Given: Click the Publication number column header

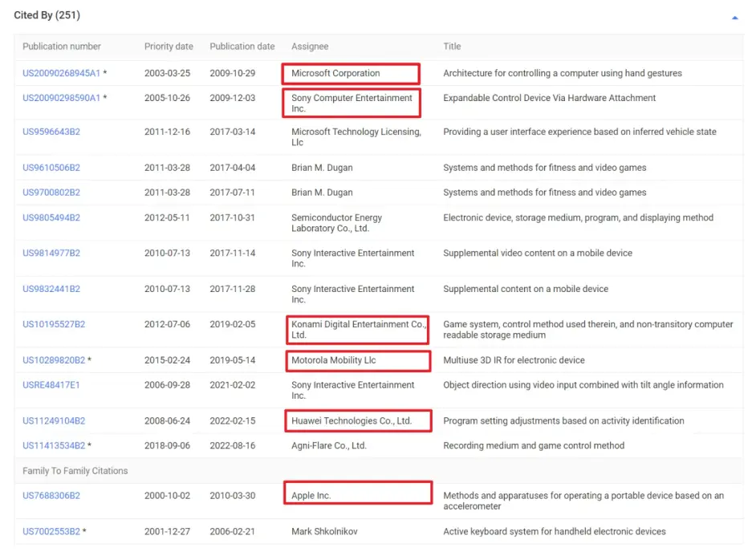Looking at the screenshot, I should tap(62, 47).
